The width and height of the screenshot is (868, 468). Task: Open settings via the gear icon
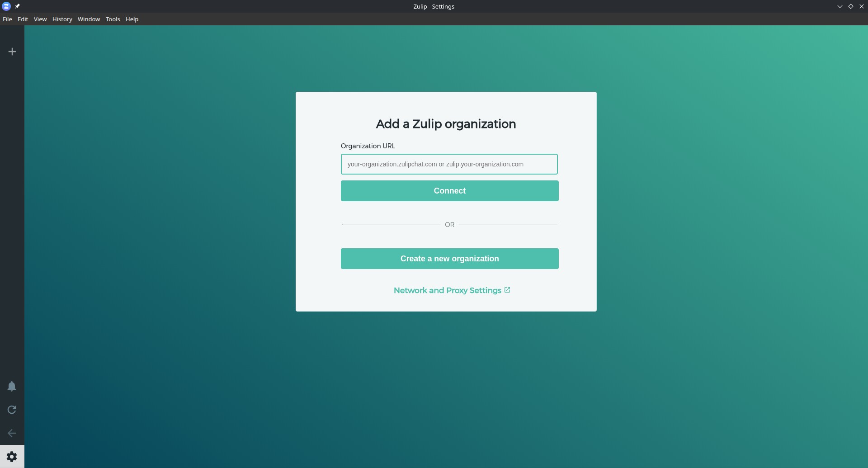tap(12, 457)
